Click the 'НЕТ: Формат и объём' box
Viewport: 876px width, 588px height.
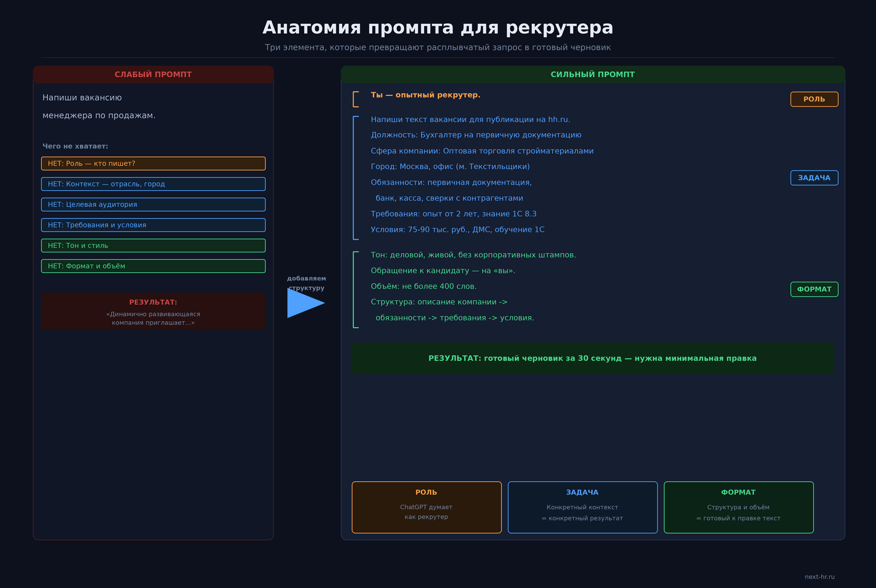(153, 266)
